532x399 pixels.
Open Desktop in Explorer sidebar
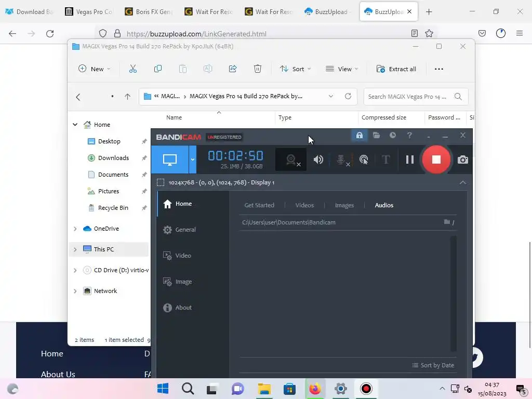[109, 141]
